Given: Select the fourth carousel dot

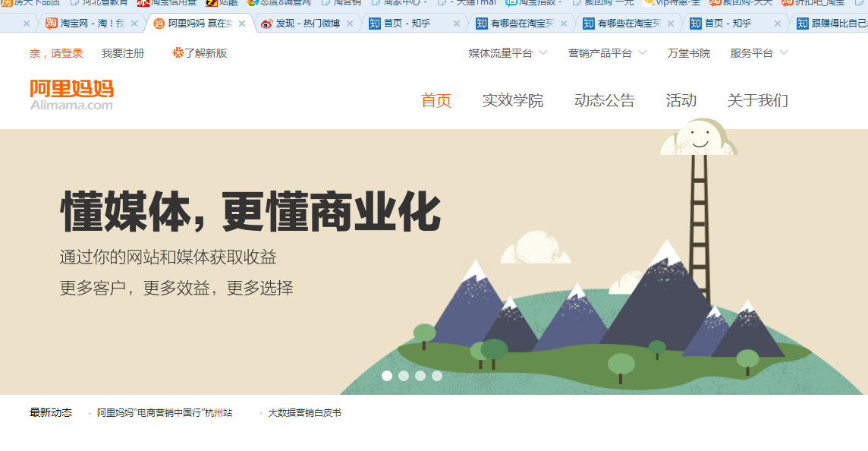Looking at the screenshot, I should pyautogui.click(x=437, y=376).
